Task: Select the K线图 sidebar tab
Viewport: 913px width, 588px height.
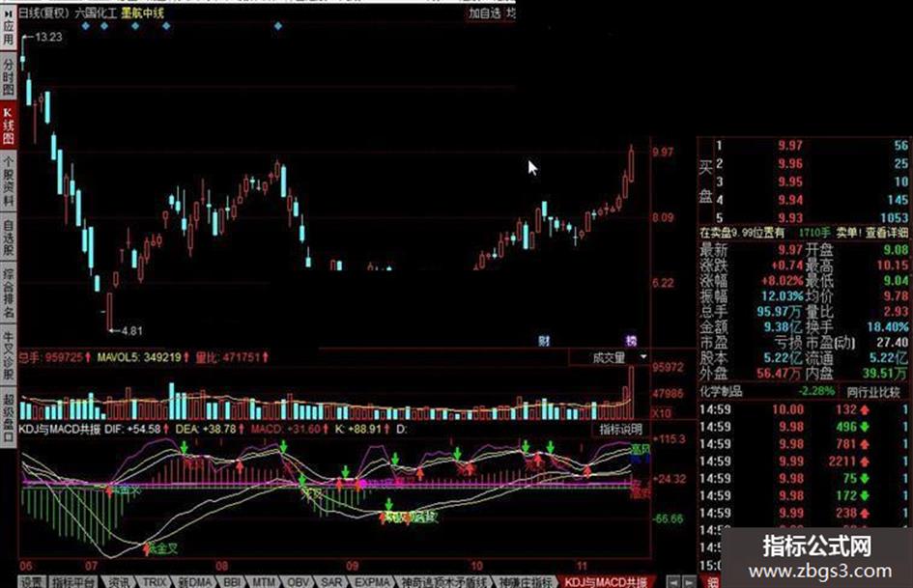Action: pyautogui.click(x=8, y=126)
